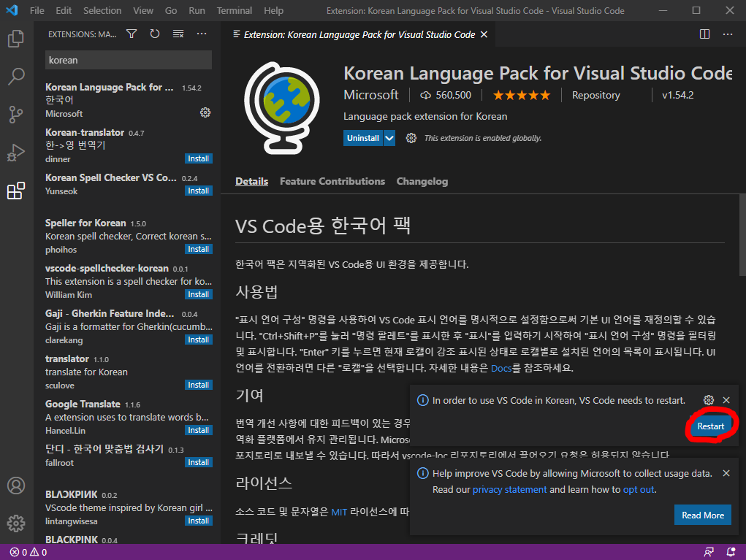Dismiss the restart notification

point(726,400)
